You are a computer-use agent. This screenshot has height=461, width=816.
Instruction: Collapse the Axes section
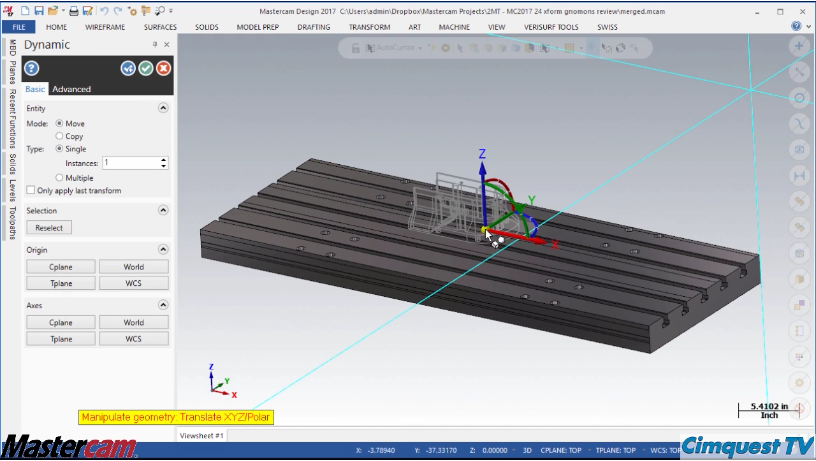point(163,304)
